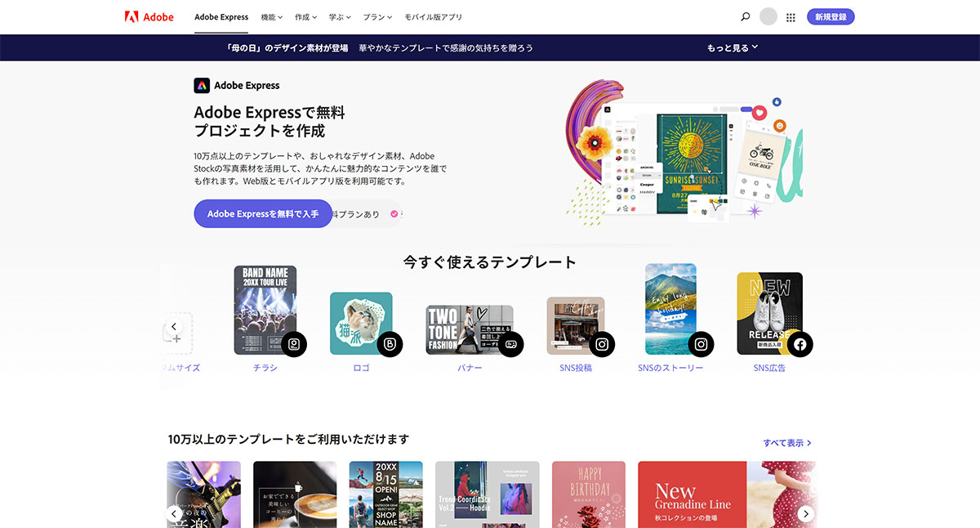
Task: Open the TWO TONE FASHION banner thumbnail
Action: tap(469, 330)
